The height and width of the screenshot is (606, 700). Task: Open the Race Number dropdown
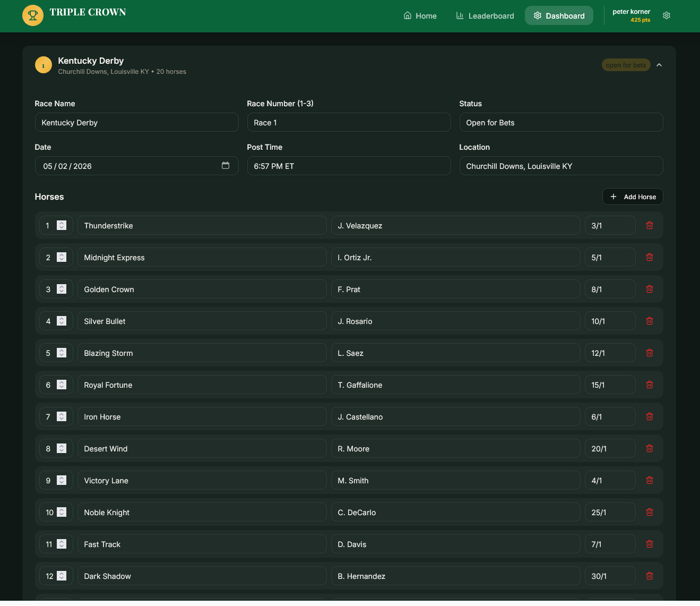pyautogui.click(x=349, y=122)
